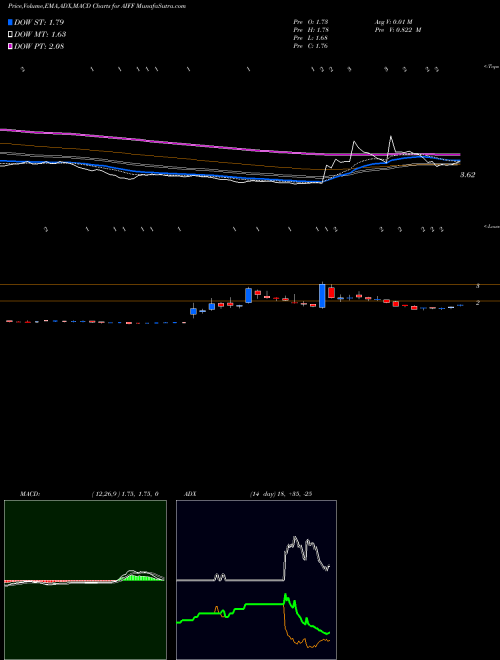
Task: Click price axis label 3
Action: (478, 286)
